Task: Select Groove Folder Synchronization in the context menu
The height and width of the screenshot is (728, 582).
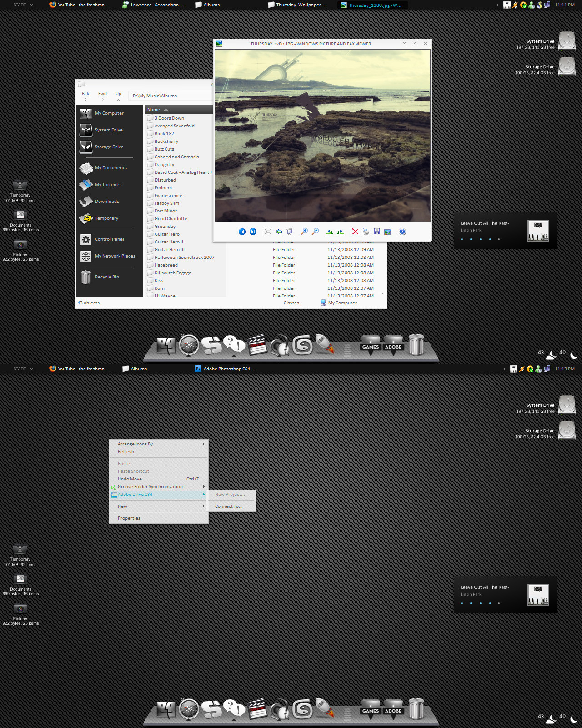Action: click(x=158, y=487)
